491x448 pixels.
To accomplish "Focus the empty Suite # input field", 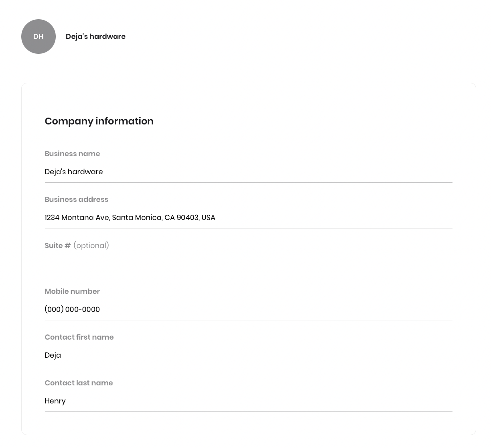I will click(x=249, y=263).
